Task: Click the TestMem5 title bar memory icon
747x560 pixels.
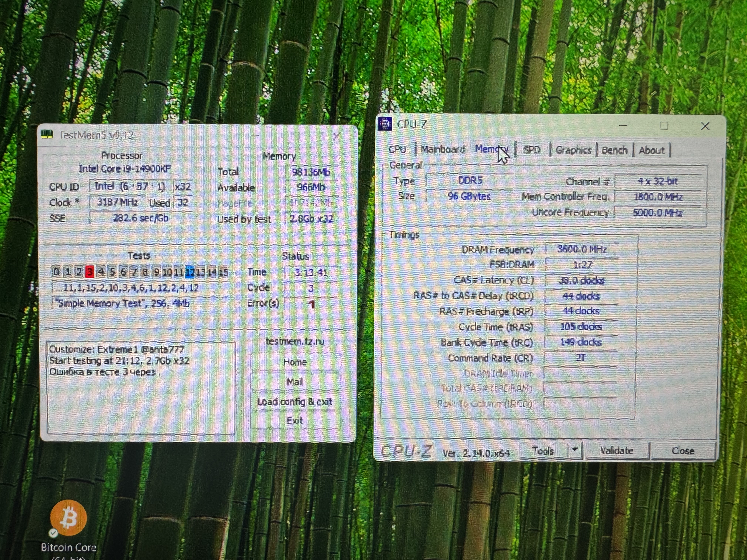Action: (47, 135)
